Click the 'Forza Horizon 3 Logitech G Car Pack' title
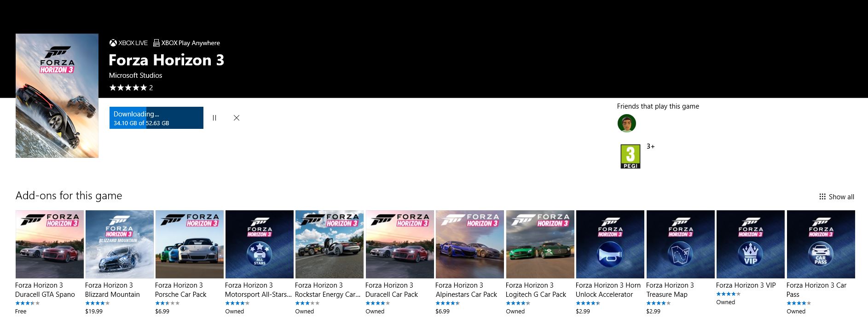 536,290
